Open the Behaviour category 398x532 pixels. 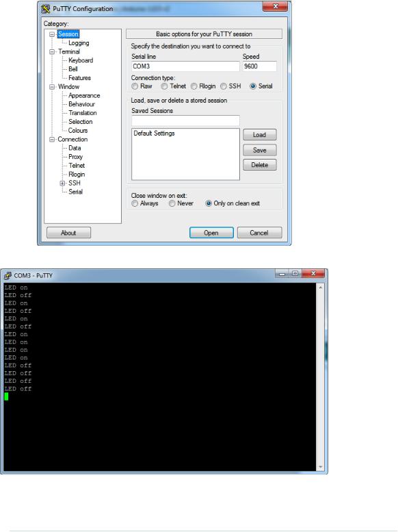pos(81,104)
